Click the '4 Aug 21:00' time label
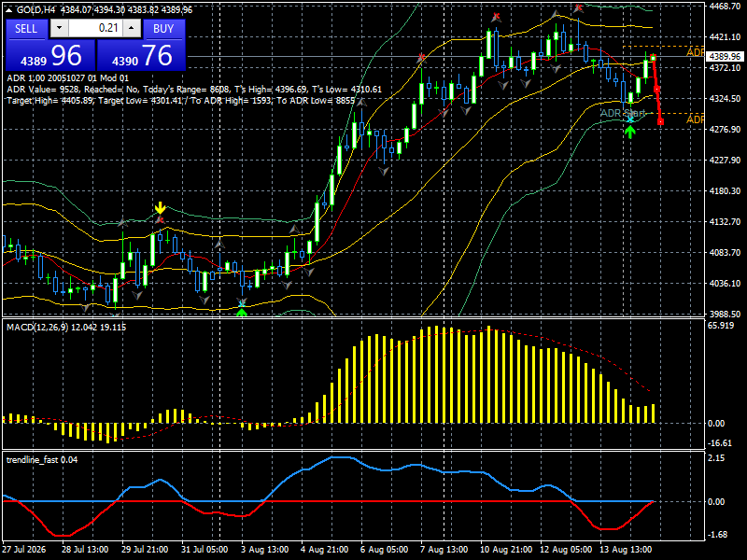Screen dimensions: 747x560 (324, 549)
